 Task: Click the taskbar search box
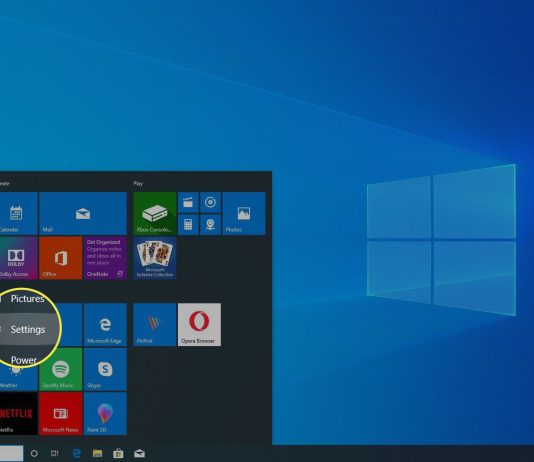(11, 453)
